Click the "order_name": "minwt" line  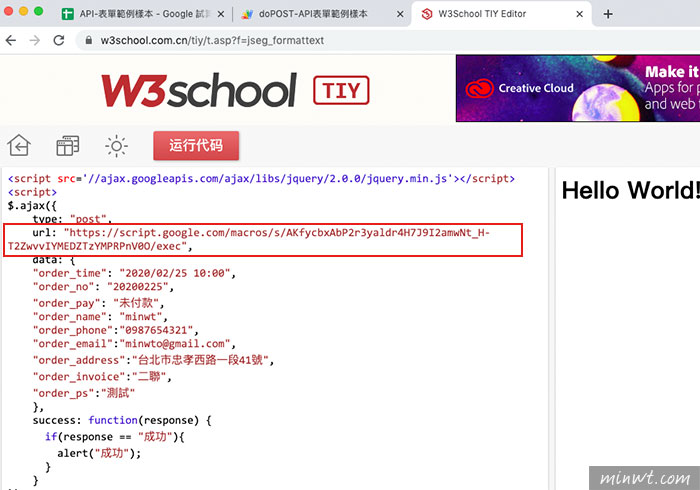tap(100, 317)
